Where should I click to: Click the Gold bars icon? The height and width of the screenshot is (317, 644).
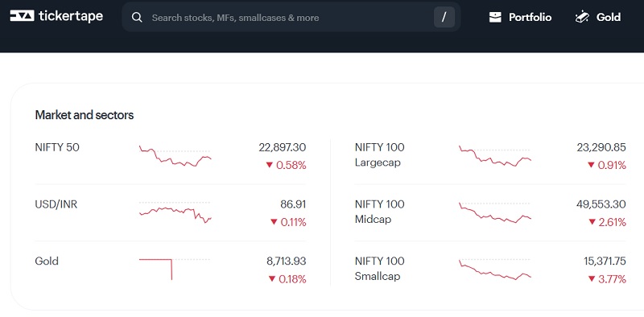pyautogui.click(x=582, y=17)
